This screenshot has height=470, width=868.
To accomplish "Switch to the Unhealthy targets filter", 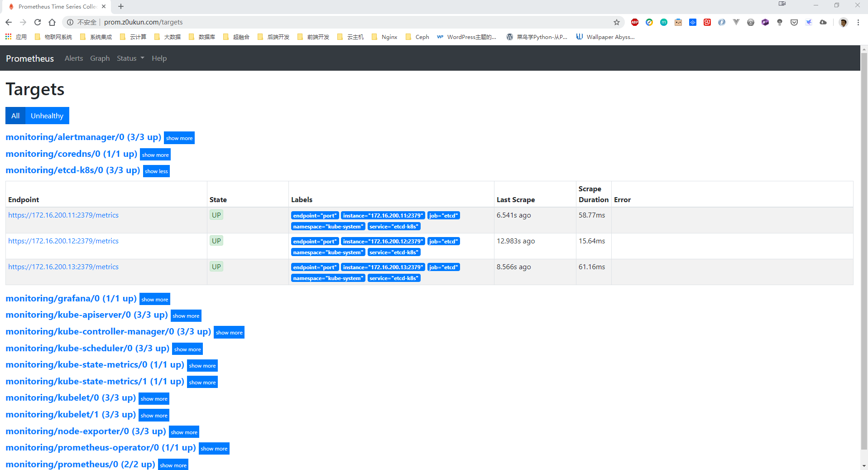I will tap(47, 116).
